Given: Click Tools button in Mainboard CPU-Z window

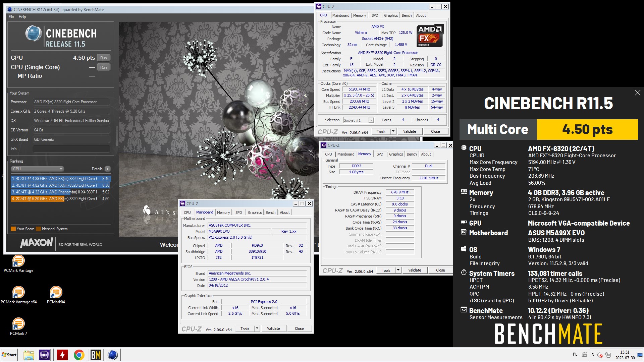Looking at the screenshot, I should [245, 328].
